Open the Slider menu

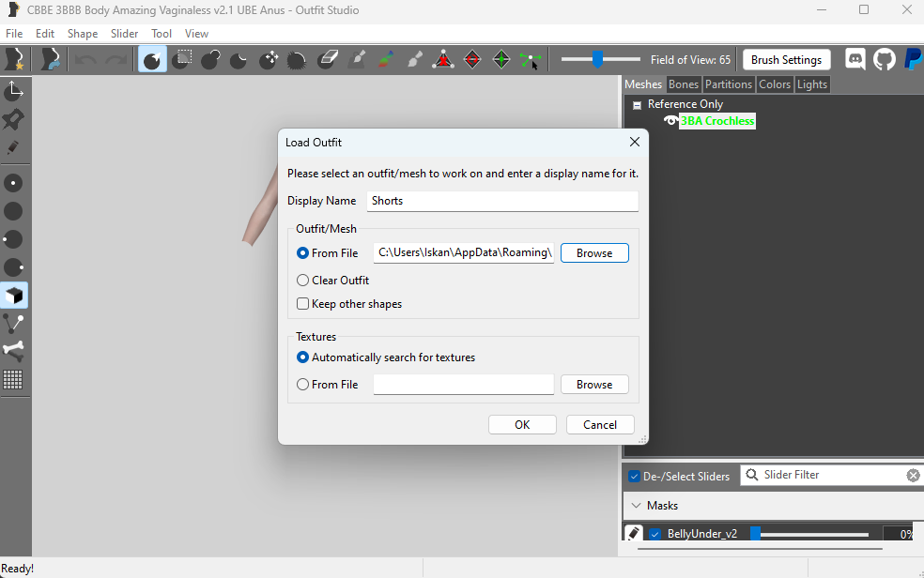point(124,34)
